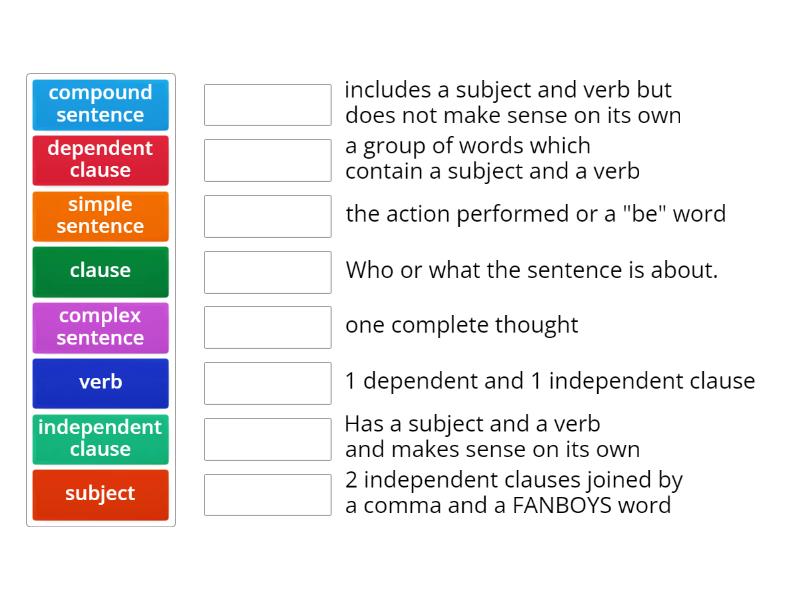Viewport: 800px width, 600px height.
Task: Click the answer box beside "includes a subject and verb"
Action: 267,104
